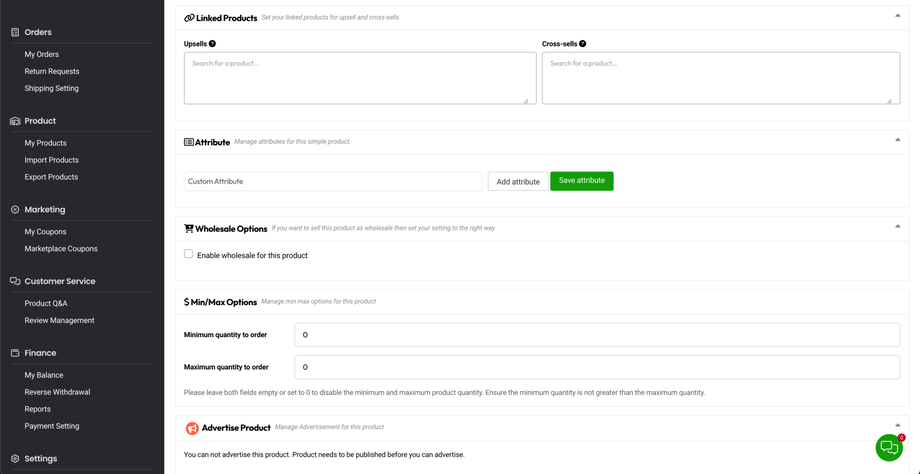The width and height of the screenshot is (920, 474).
Task: Click the Finance section icon in sidebar
Action: 15,353
